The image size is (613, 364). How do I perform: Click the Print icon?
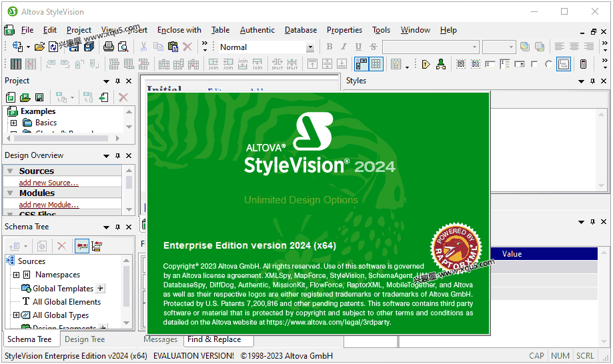[108, 47]
